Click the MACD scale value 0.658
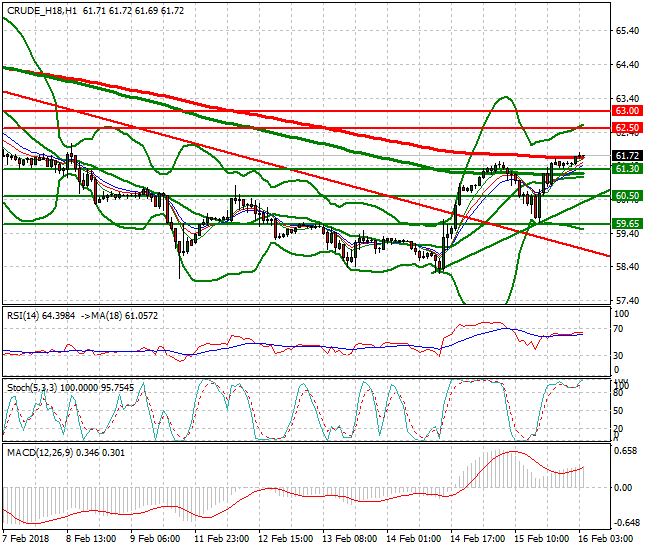Image resolution: width=650 pixels, height=550 pixels. click(x=625, y=451)
